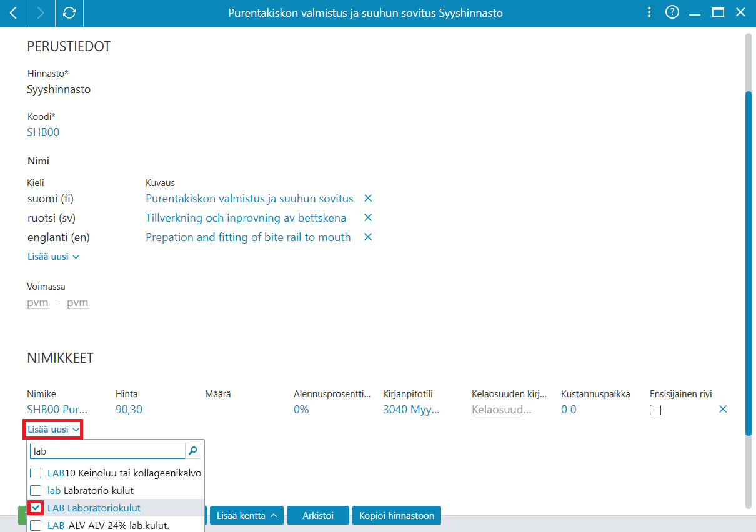The image size is (756, 532).
Task: Click the Määrä column header
Action: (x=217, y=394)
